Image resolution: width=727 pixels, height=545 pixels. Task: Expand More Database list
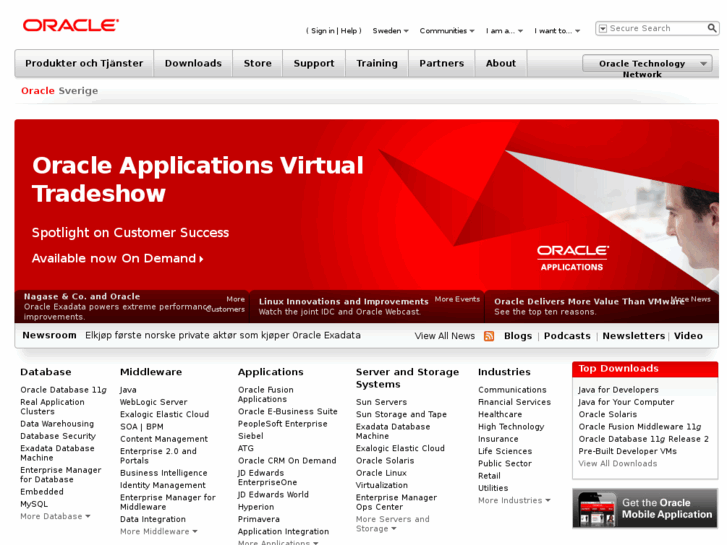click(x=55, y=516)
